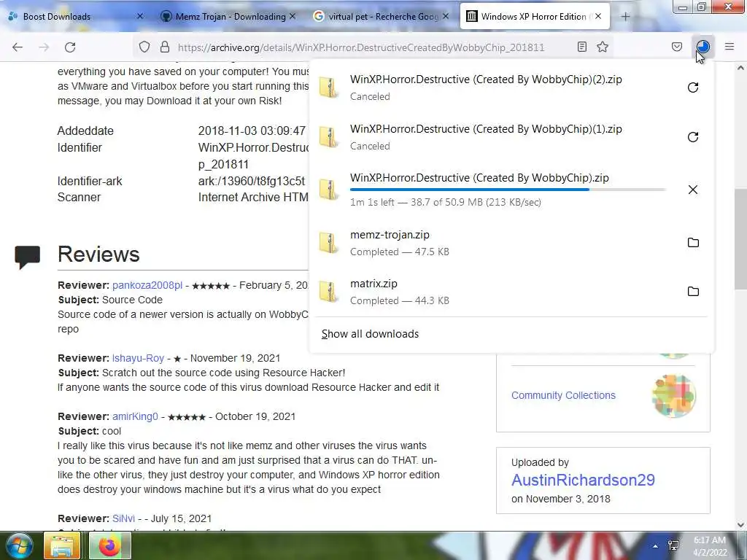Click the taskbar clock showing 6:17 AM
The height and width of the screenshot is (560, 747).
point(710,546)
